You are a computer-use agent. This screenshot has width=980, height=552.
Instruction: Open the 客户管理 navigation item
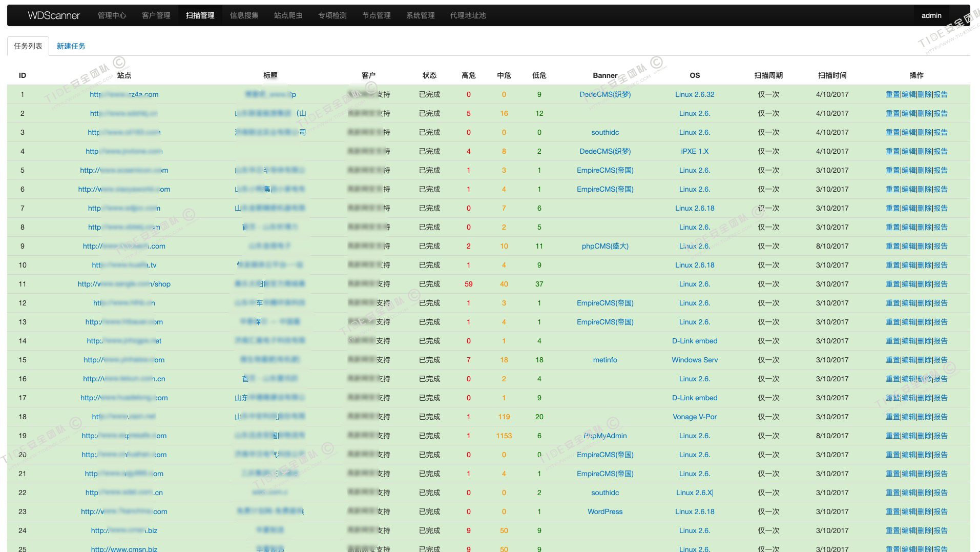pyautogui.click(x=156, y=15)
